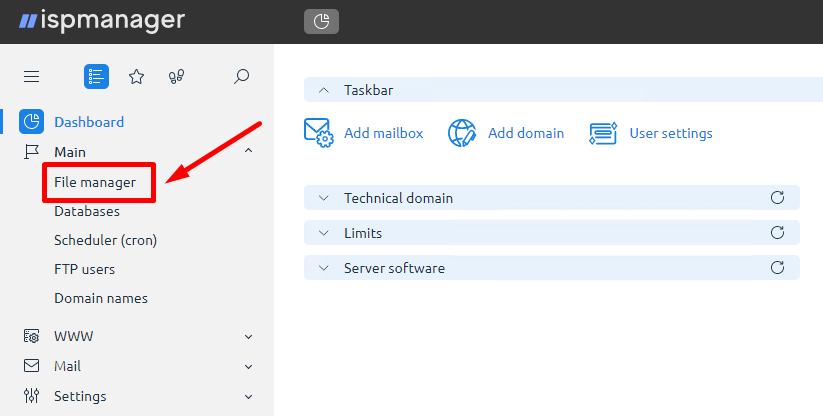Expand the Technical domain panel chevron
The image size is (823, 416).
pyautogui.click(x=324, y=198)
